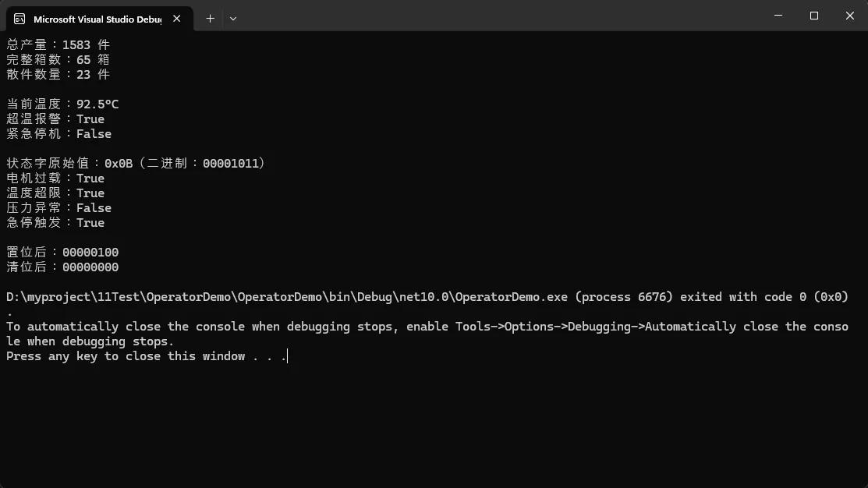Image resolution: width=868 pixels, height=488 pixels.
Task: Click the 压力异常:False line
Action: pyautogui.click(x=58, y=208)
